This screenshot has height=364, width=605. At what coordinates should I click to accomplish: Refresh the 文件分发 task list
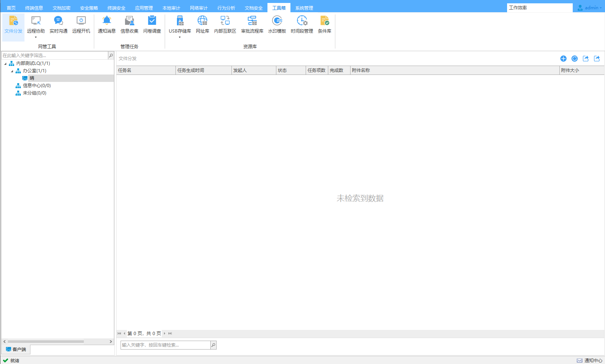coord(574,59)
